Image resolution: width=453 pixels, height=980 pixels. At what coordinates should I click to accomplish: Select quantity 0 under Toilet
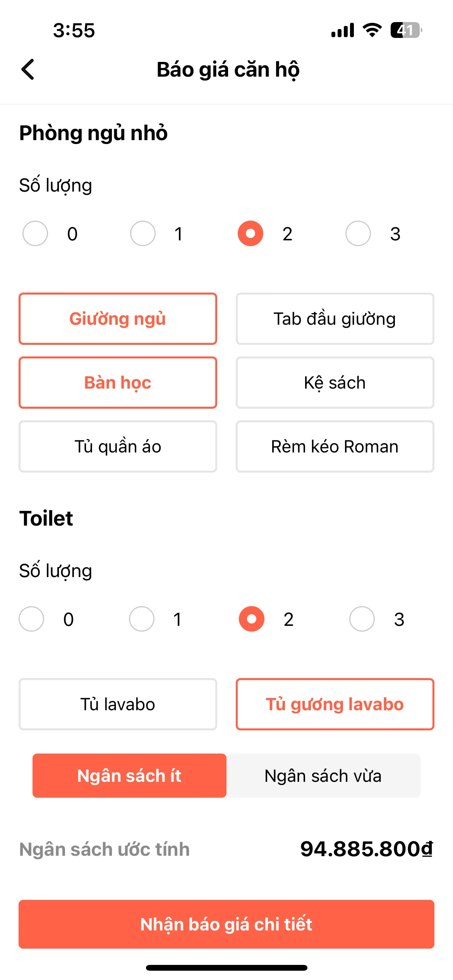[x=31, y=619]
